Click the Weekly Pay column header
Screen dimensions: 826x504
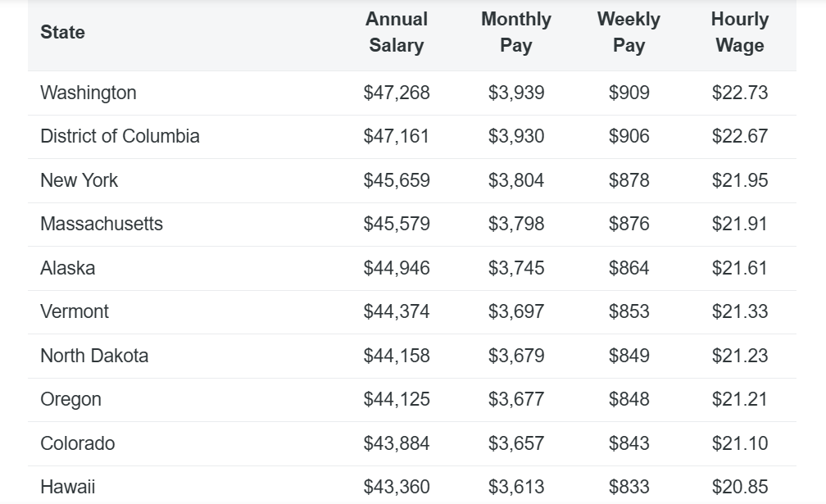coord(629,33)
